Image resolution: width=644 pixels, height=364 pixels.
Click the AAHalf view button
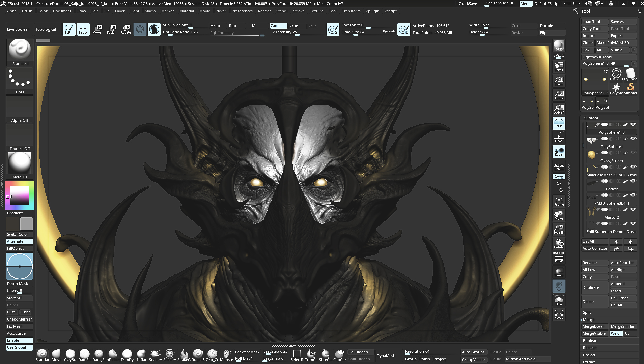tap(559, 109)
